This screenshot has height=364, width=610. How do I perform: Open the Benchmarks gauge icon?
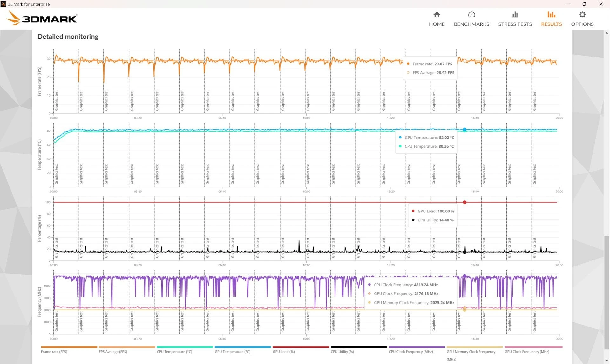[471, 15]
